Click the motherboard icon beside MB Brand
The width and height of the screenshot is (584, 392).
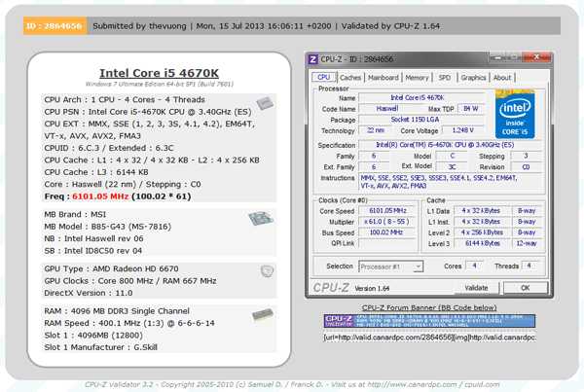tap(261, 218)
